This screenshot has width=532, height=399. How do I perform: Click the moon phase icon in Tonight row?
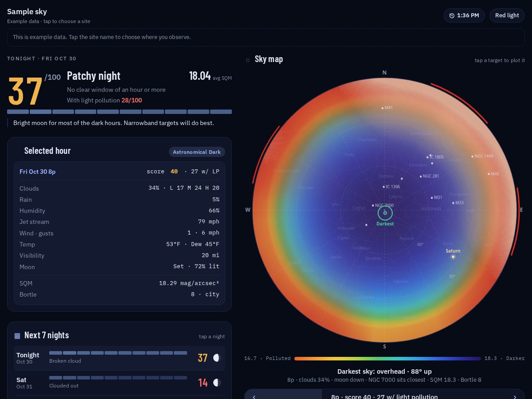[x=216, y=357]
